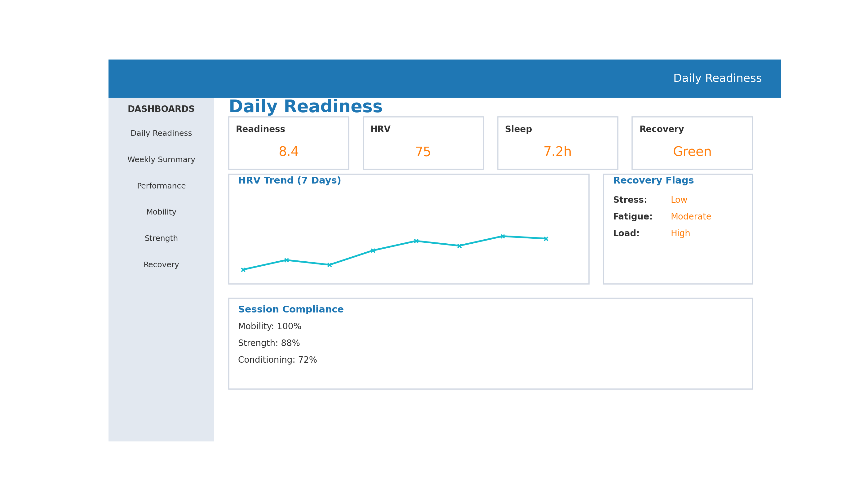The width and height of the screenshot is (868, 496).
Task: Select the Low stress flag
Action: [x=679, y=200]
